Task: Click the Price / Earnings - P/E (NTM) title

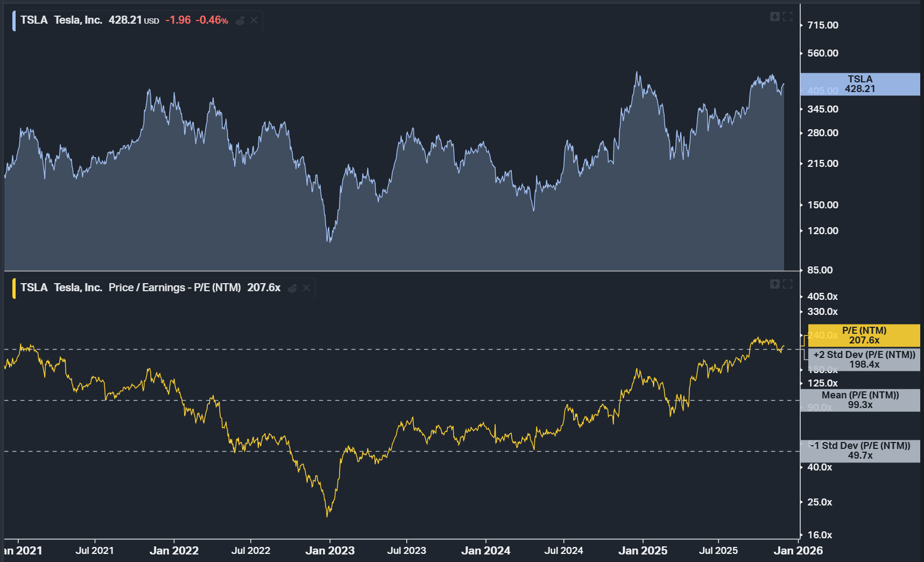Action: click(x=174, y=288)
